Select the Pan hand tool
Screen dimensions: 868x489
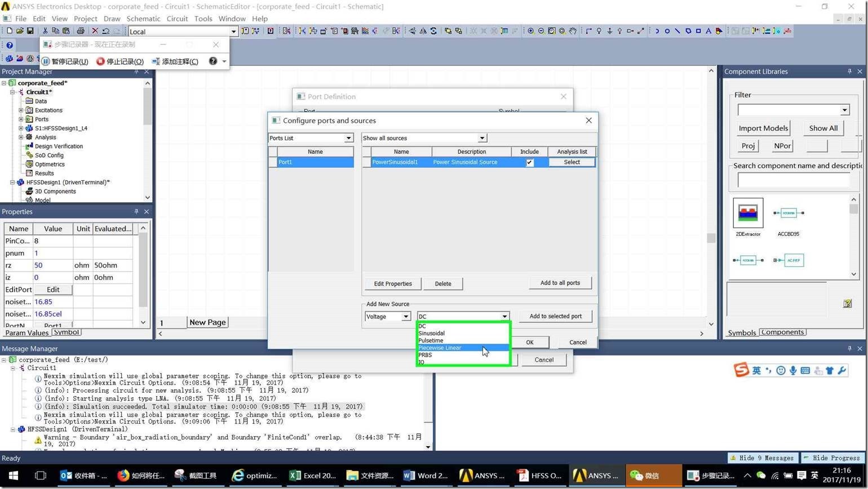(573, 31)
